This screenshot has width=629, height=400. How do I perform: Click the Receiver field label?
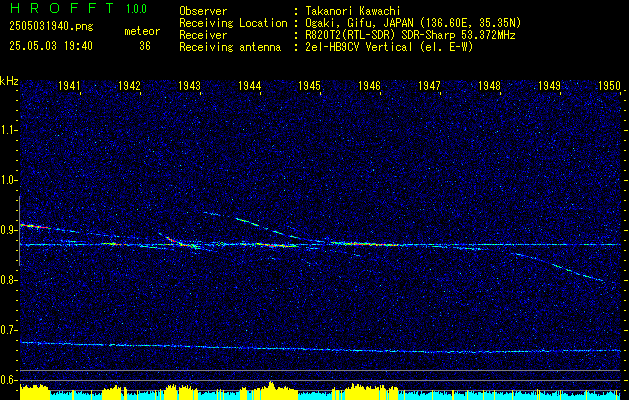(x=203, y=35)
